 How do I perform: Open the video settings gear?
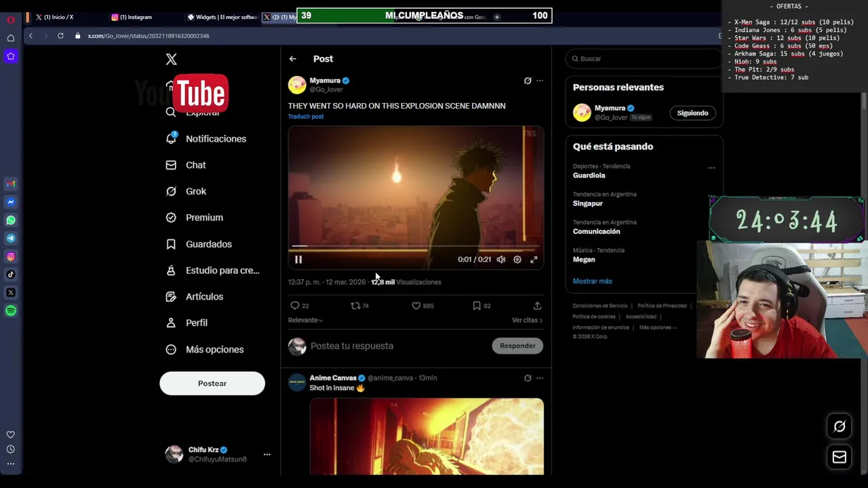point(517,260)
